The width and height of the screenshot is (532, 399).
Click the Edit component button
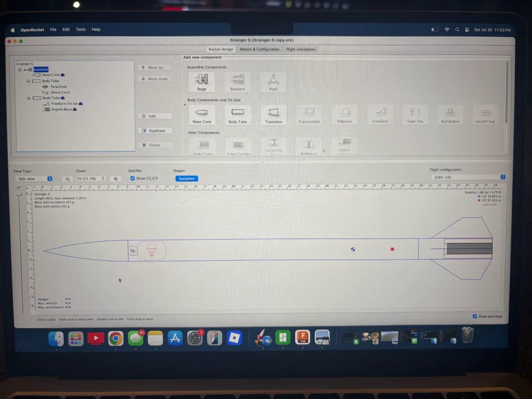(155, 116)
